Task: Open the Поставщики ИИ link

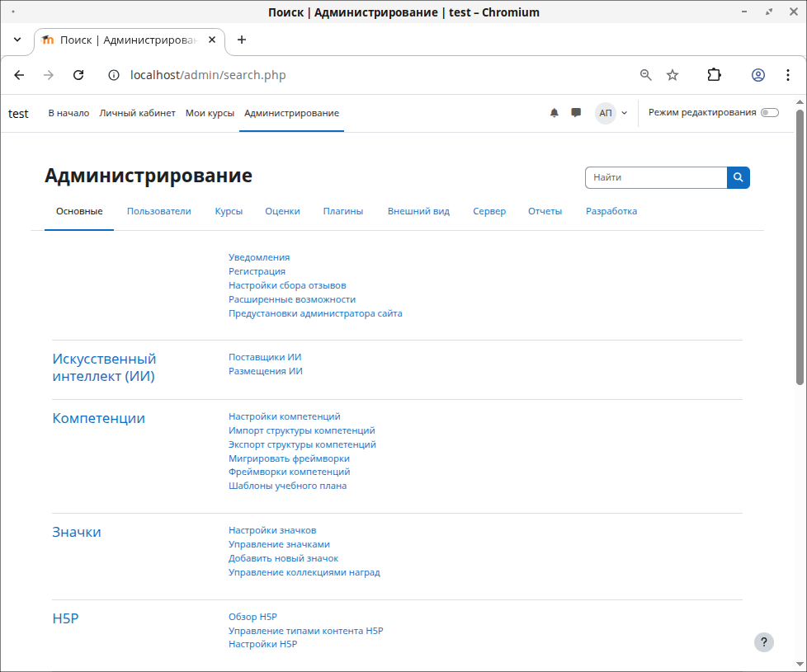Action: pyautogui.click(x=264, y=357)
